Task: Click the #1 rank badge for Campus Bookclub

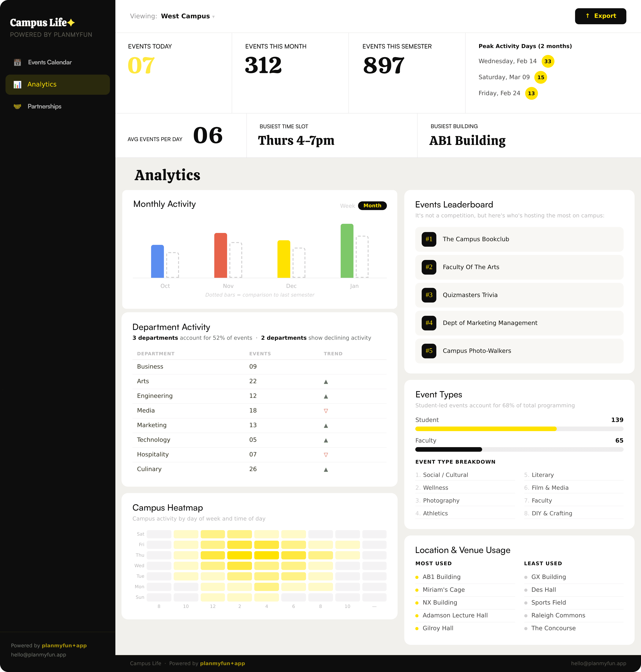Action: pyautogui.click(x=429, y=239)
